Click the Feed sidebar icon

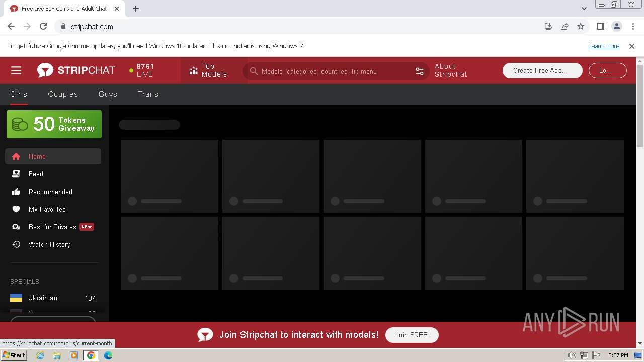16,174
